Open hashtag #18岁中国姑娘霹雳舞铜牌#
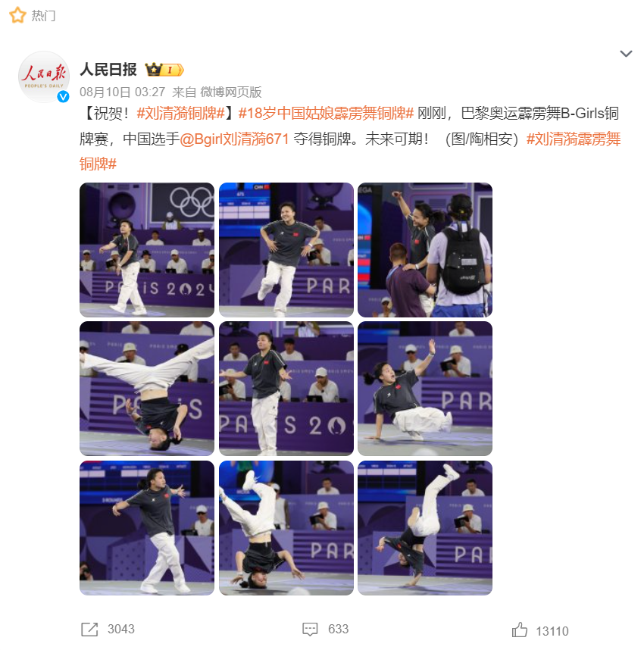This screenshot has width=644, height=650. pos(326,113)
